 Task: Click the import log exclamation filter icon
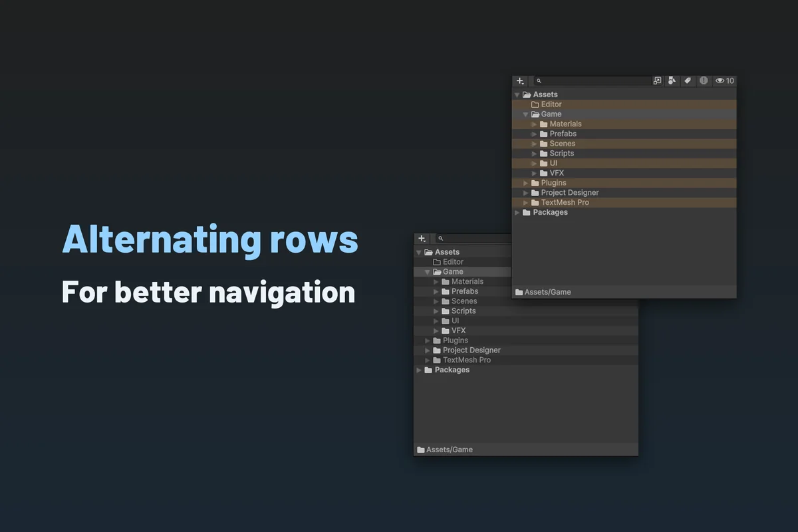704,81
